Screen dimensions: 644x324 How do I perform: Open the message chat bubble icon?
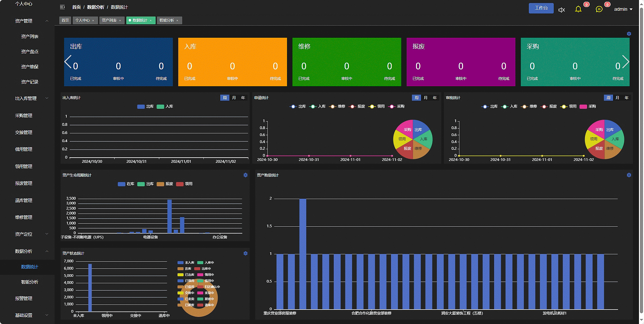599,9
